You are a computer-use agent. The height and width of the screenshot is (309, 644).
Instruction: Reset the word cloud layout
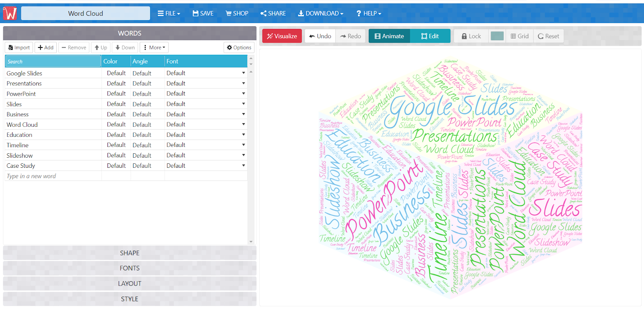pyautogui.click(x=549, y=36)
